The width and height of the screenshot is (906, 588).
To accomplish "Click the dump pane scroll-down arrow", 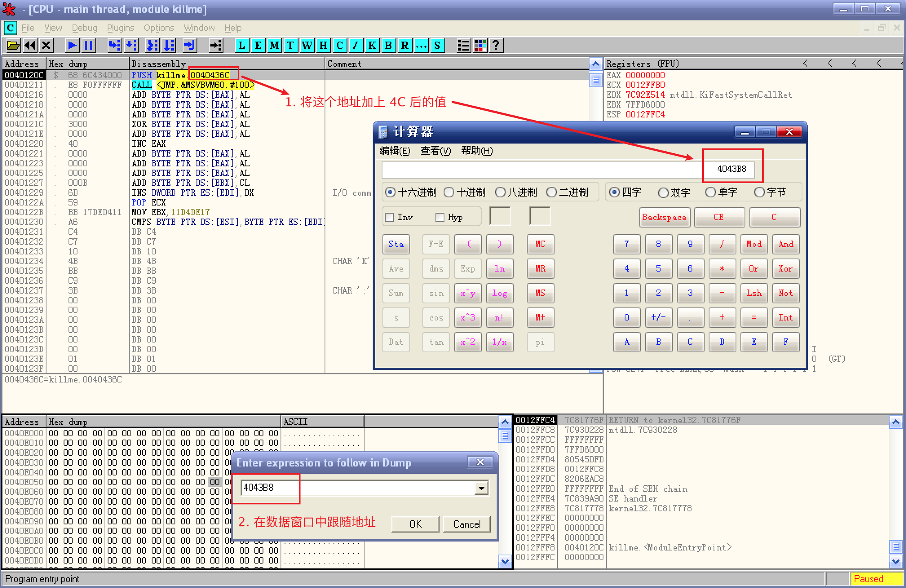I will 505,561.
